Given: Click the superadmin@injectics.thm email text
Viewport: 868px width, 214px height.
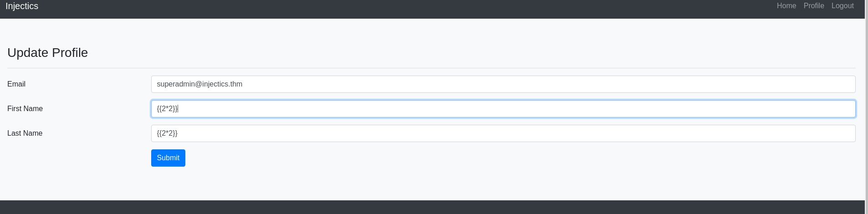Looking at the screenshot, I should pyautogui.click(x=199, y=84).
